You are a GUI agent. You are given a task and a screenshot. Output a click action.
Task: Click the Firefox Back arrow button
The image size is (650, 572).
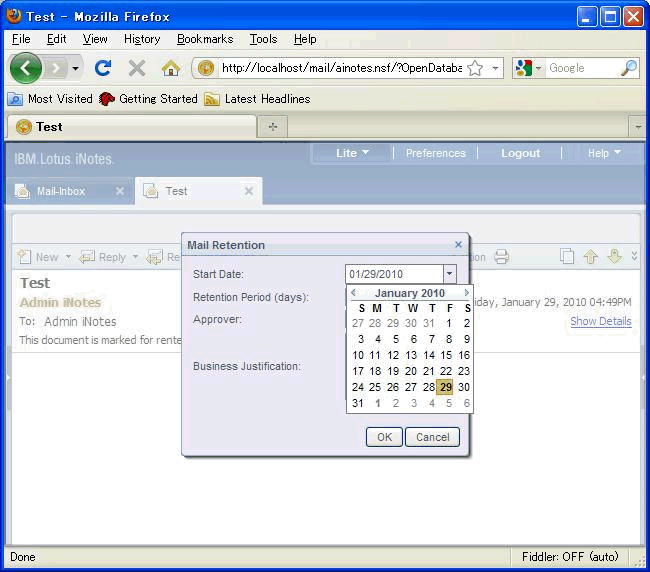pos(26,68)
